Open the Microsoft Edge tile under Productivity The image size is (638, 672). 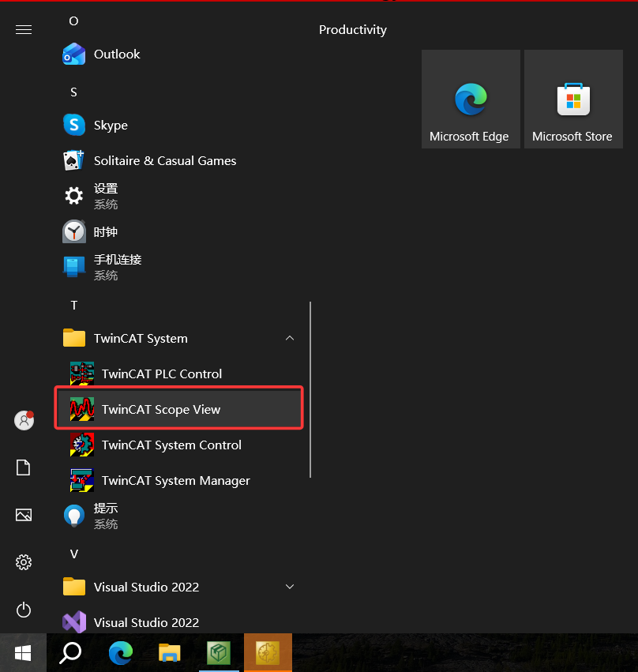coord(470,99)
